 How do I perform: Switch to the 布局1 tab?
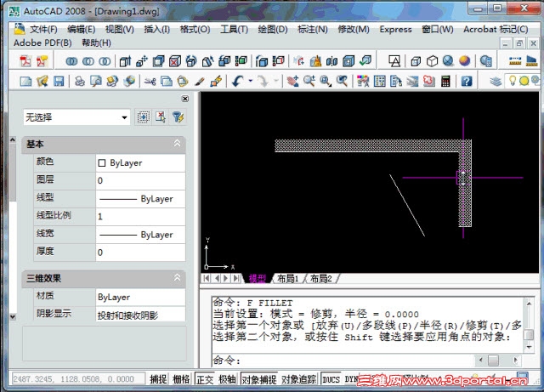pyautogui.click(x=288, y=278)
